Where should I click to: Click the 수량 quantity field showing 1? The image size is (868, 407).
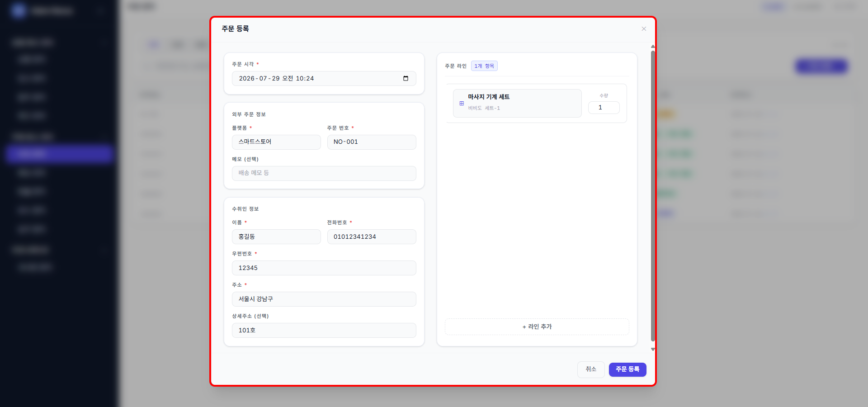click(x=604, y=108)
